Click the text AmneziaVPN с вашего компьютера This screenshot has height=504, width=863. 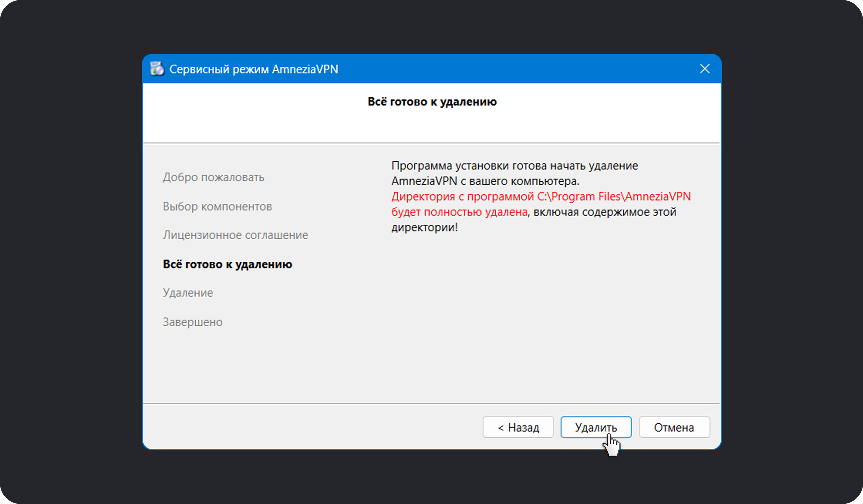(485, 181)
